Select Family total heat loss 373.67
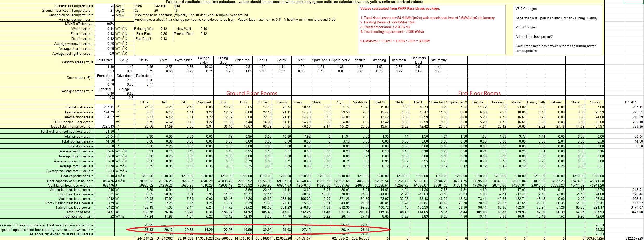The height and width of the screenshot is (240, 644). pyautogui.click(x=282, y=212)
